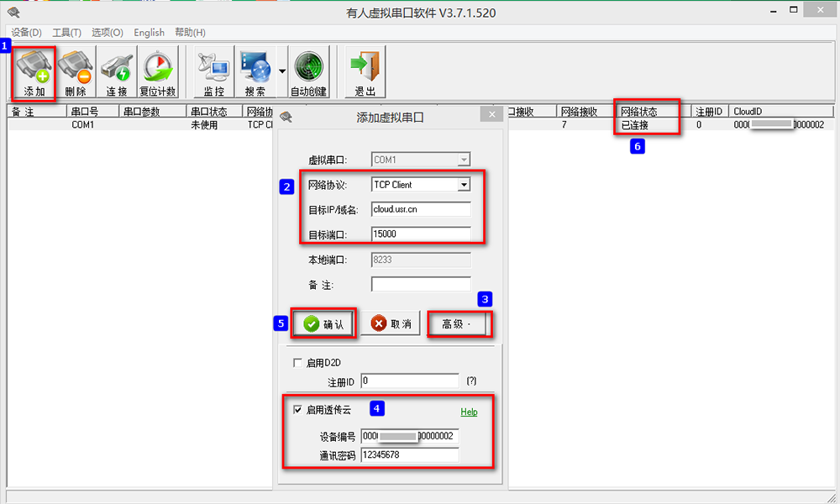Screen dimensions: 840x504
Task: Click the 连接 (Connect) toolbar icon
Action: point(116,73)
